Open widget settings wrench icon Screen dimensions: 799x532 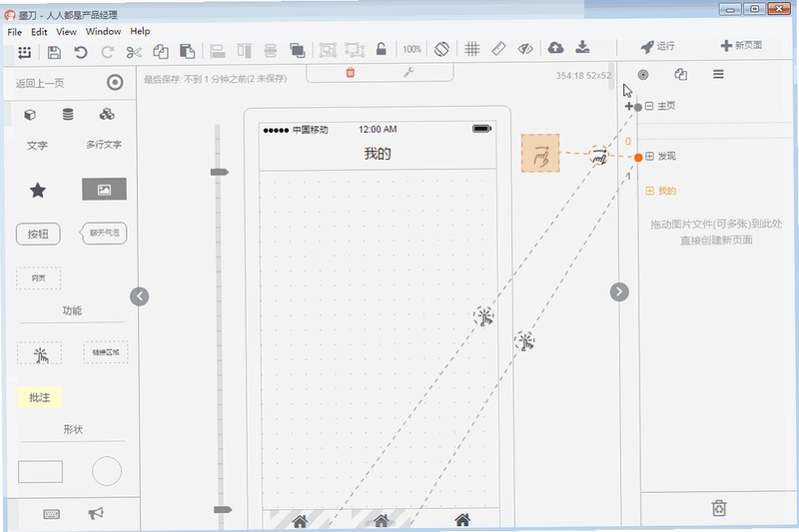[408, 72]
